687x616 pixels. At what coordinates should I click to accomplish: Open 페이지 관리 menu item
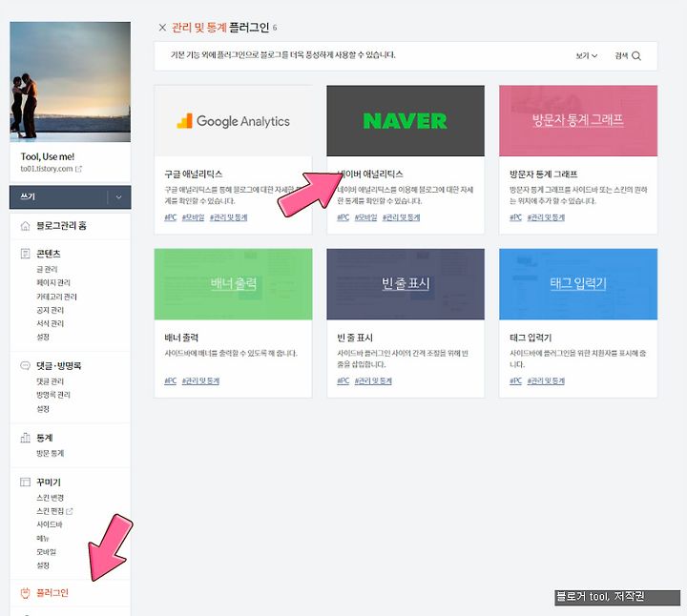(53, 283)
